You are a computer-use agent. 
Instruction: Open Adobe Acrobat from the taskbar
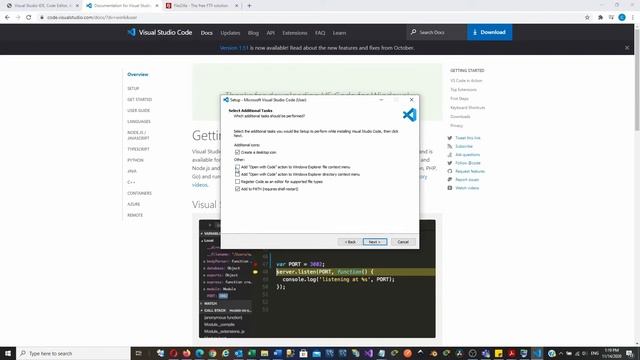(511, 353)
